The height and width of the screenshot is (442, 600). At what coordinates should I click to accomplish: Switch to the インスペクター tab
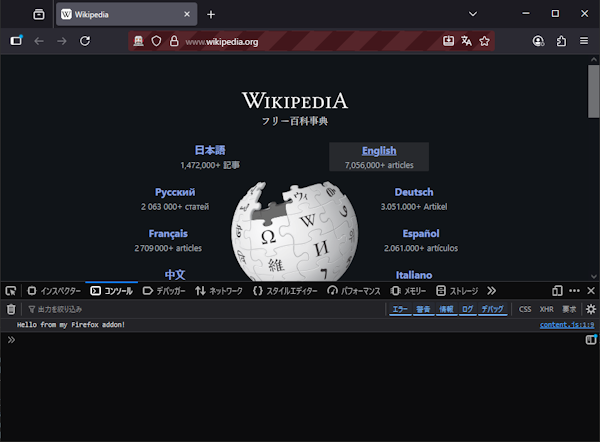[54, 291]
